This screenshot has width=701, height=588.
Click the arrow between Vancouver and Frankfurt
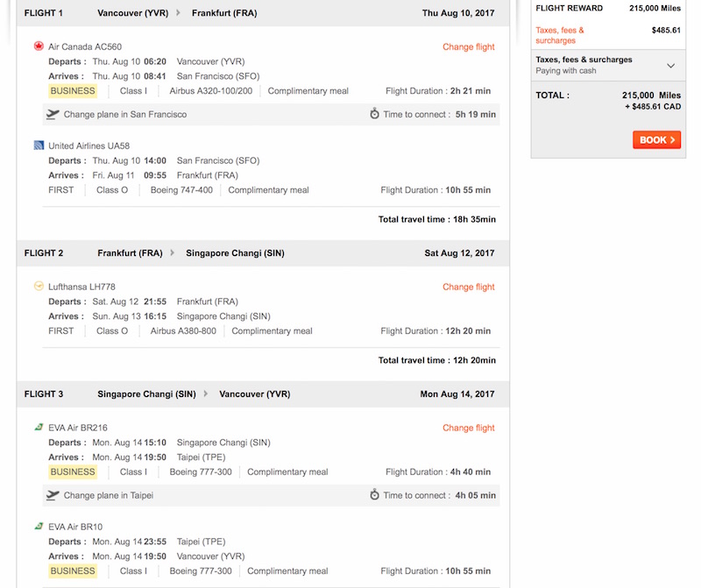(180, 13)
